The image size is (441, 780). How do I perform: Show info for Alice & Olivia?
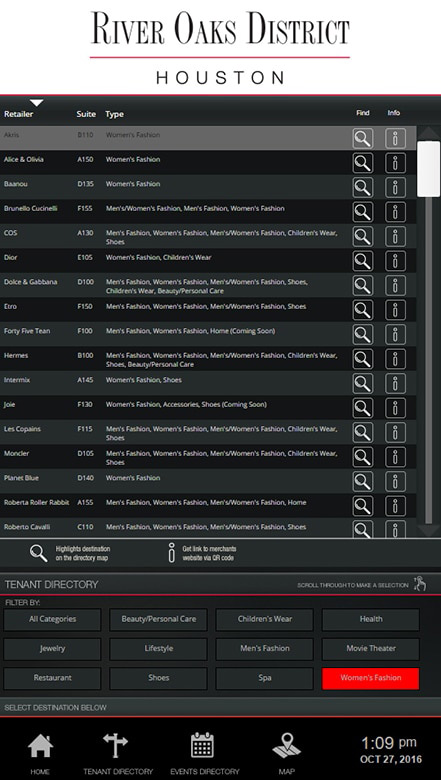click(x=395, y=163)
